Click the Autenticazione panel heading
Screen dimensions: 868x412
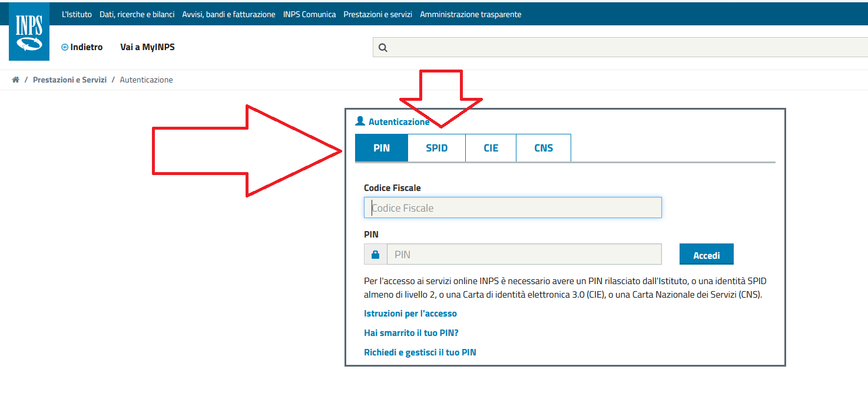coord(399,122)
